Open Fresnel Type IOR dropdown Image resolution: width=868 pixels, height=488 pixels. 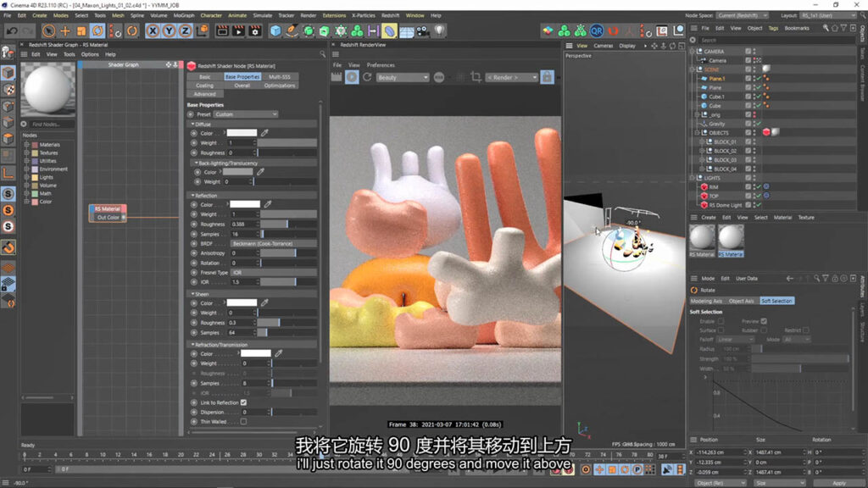coord(274,272)
